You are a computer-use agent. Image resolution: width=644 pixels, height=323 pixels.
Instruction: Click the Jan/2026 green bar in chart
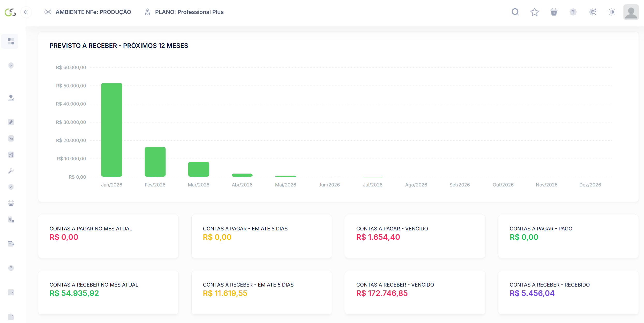point(111,130)
